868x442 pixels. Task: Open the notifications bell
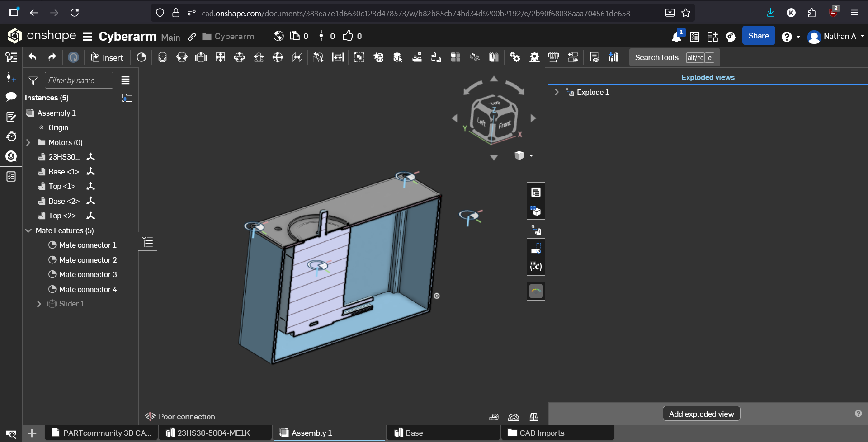coord(676,37)
